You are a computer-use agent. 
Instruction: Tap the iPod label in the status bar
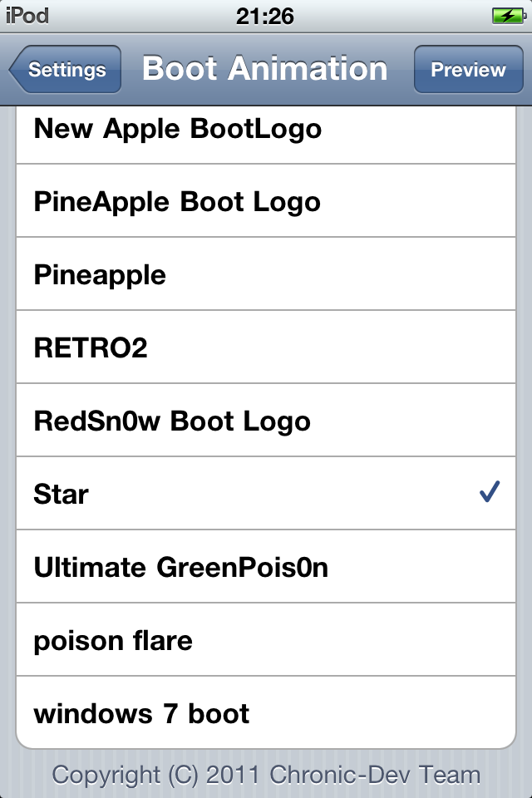point(28,14)
